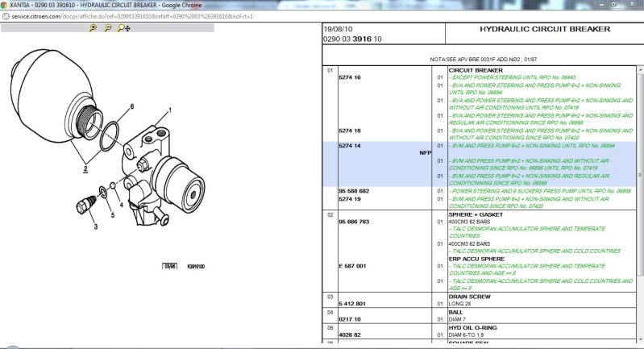The image size is (644, 349).
Task: Click EXCEPT POWER STEERING UNTIL RPO 06443 line
Action: pos(512,77)
